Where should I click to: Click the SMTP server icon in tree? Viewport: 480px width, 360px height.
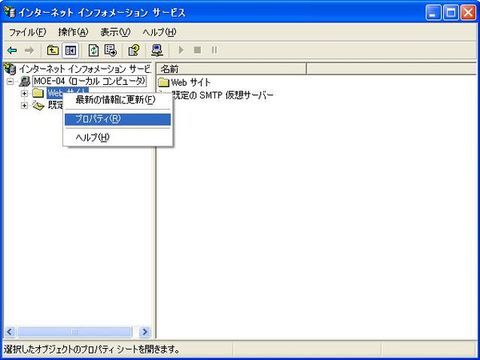[38, 106]
